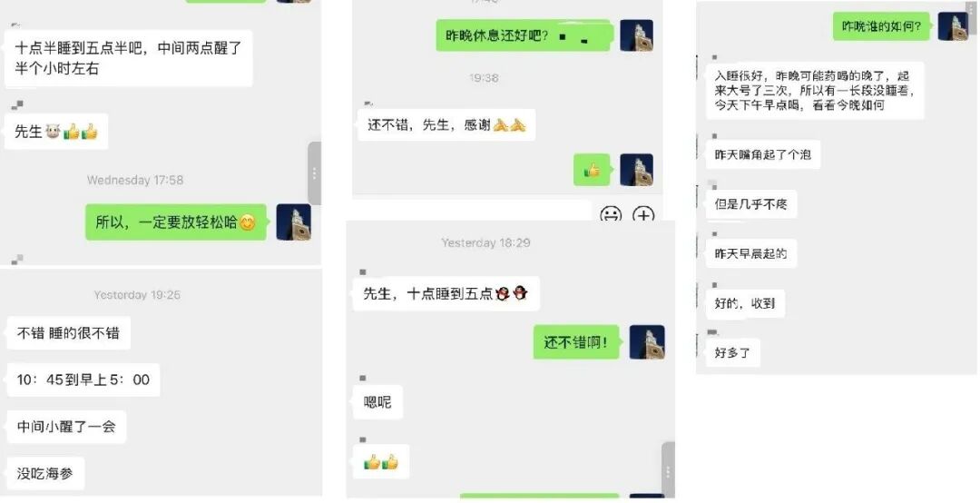Click the emoji smiley icon in input bar

click(610, 214)
